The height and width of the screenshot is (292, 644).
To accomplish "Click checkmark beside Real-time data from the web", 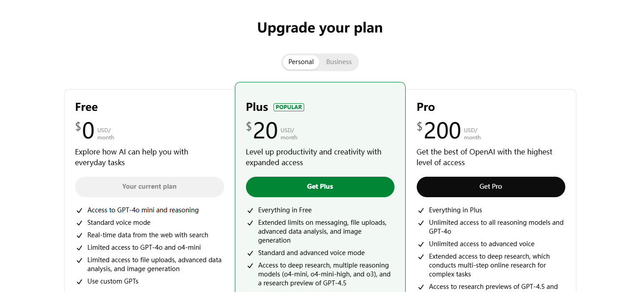I will coord(79,235).
